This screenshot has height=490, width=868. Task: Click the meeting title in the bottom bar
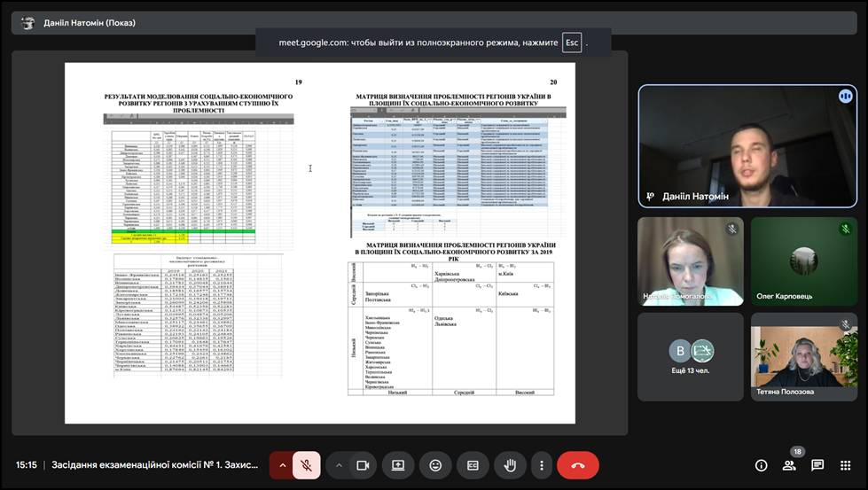(x=154, y=465)
